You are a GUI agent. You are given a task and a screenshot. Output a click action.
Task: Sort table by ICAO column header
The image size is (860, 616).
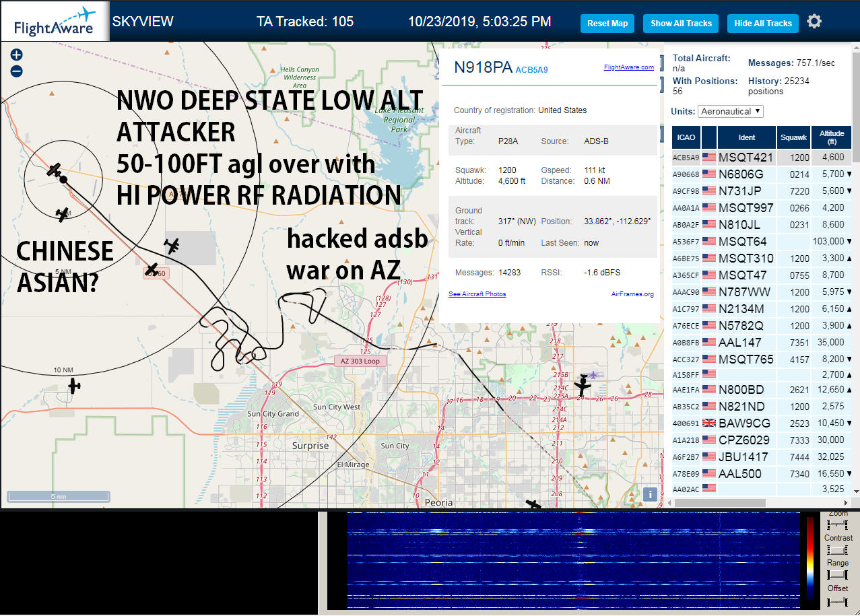(686, 137)
